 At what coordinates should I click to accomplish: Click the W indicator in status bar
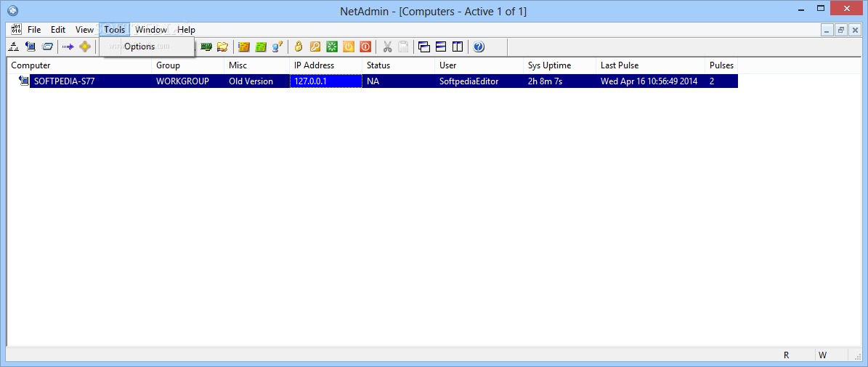point(823,355)
